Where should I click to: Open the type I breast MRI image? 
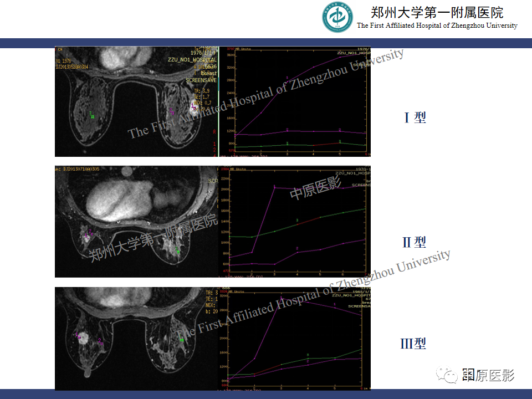point(136,101)
